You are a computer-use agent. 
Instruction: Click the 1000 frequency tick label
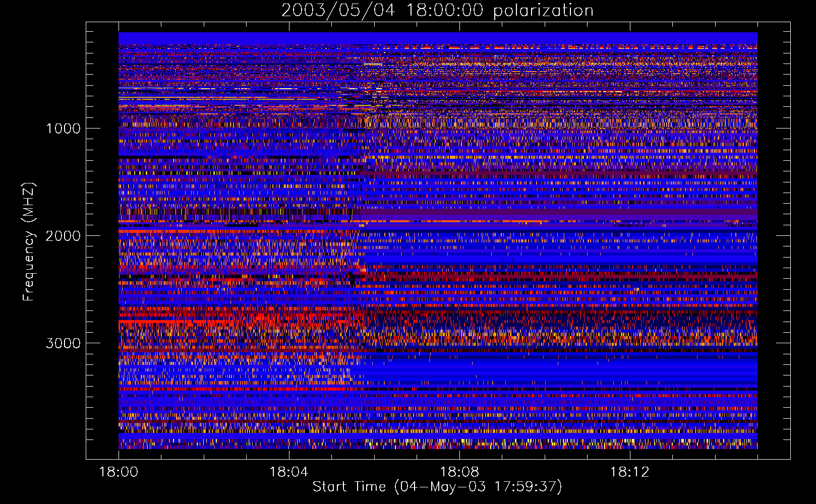(63, 129)
